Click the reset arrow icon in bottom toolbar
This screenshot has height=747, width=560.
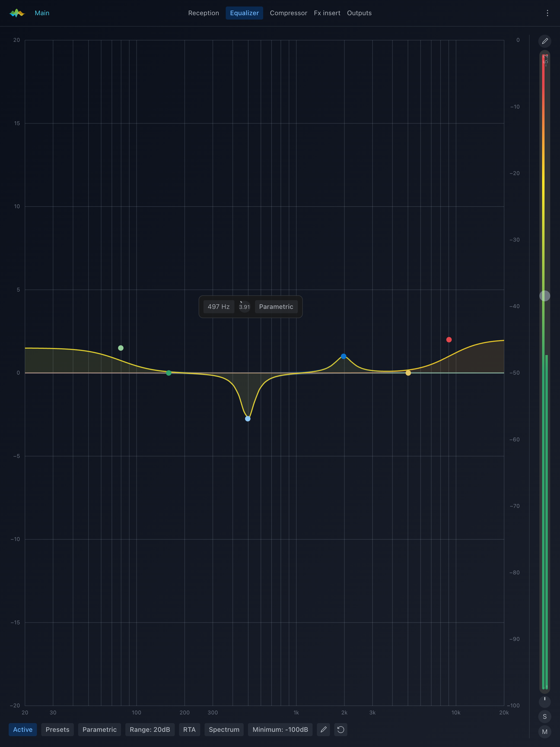(341, 729)
